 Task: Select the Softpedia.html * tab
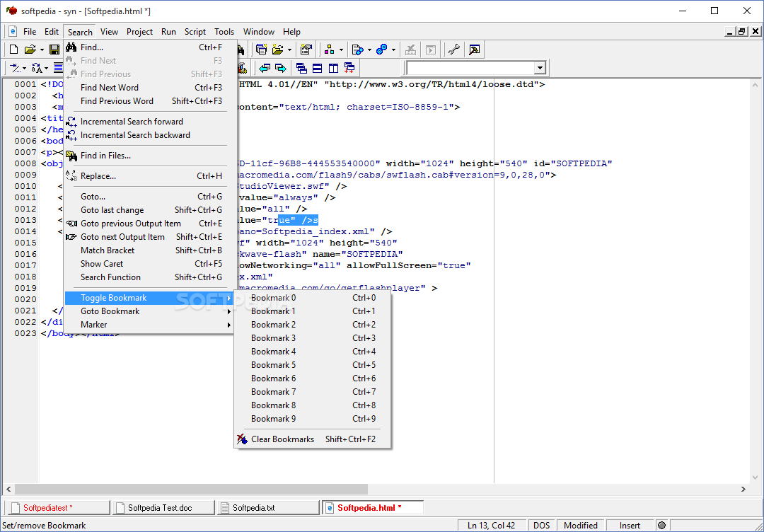(x=373, y=508)
